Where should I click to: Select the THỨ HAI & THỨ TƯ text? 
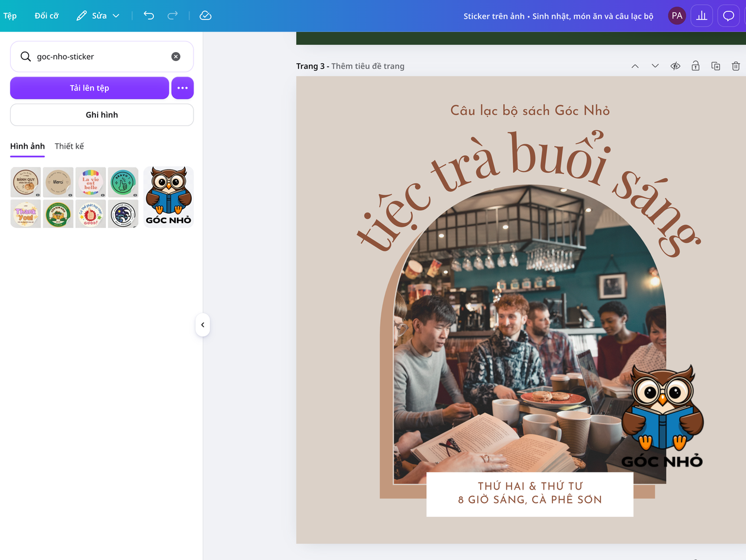(x=530, y=486)
